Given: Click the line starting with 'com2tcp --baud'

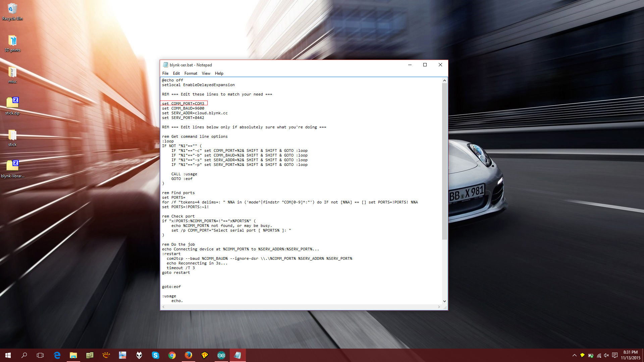Looking at the screenshot, I should 260,258.
